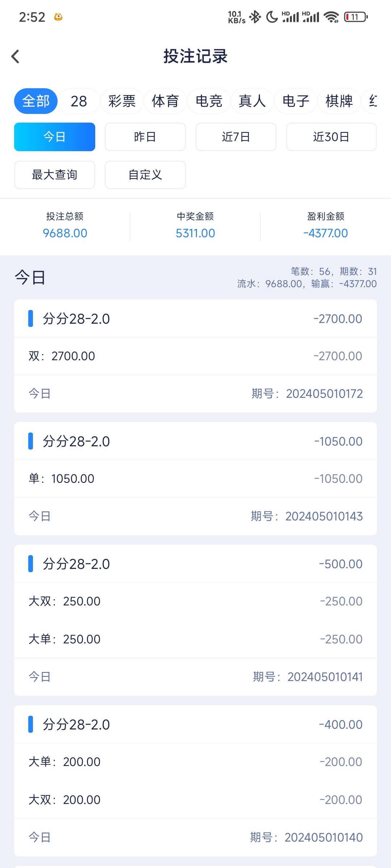Tap the battery indicator icon
Viewport: 391px width, 868px height.
point(356,17)
